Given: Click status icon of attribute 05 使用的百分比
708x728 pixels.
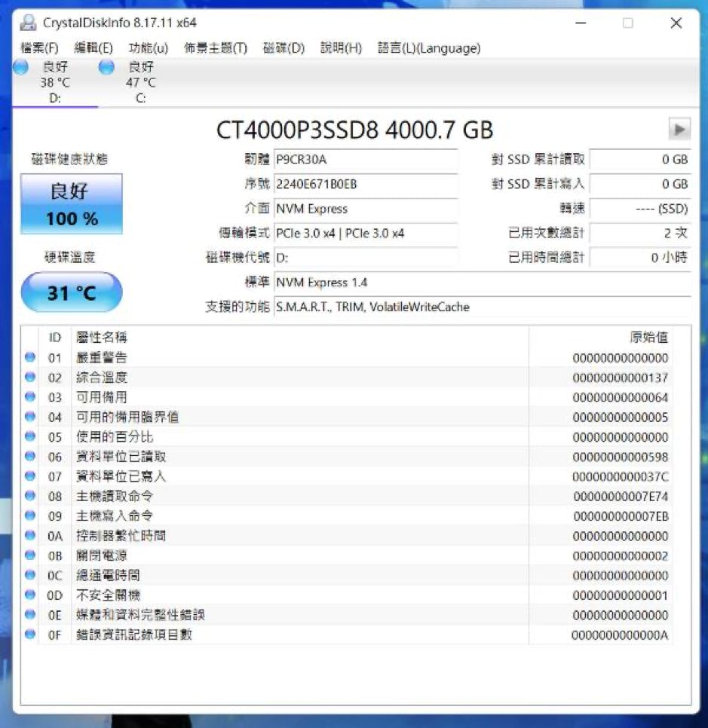Looking at the screenshot, I should pos(30,436).
